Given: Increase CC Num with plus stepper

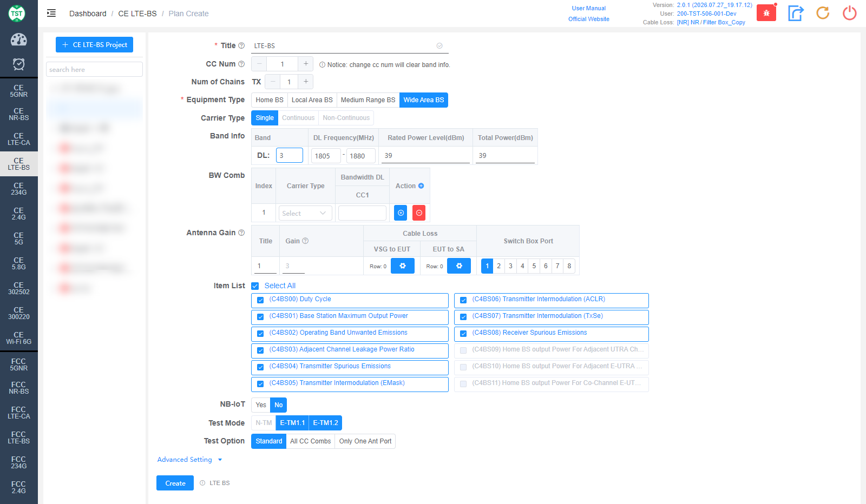Looking at the screenshot, I should (x=306, y=64).
